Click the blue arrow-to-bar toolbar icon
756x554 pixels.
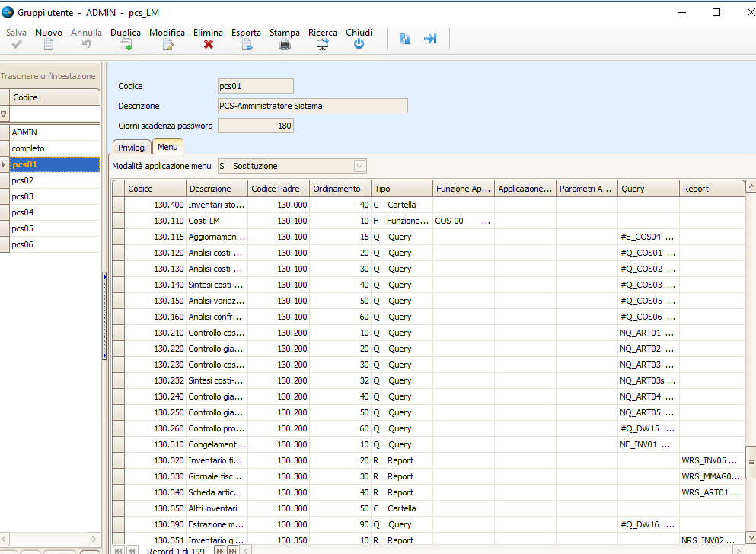430,39
